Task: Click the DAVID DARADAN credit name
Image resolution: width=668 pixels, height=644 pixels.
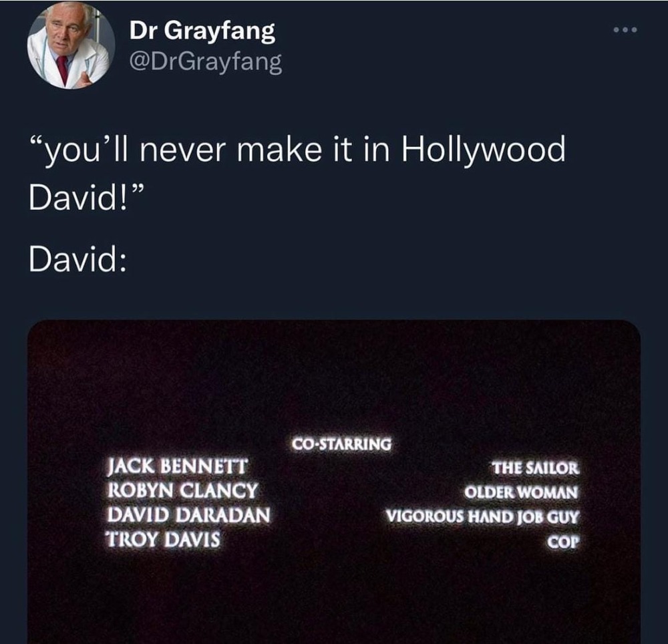Action: pos(188,514)
